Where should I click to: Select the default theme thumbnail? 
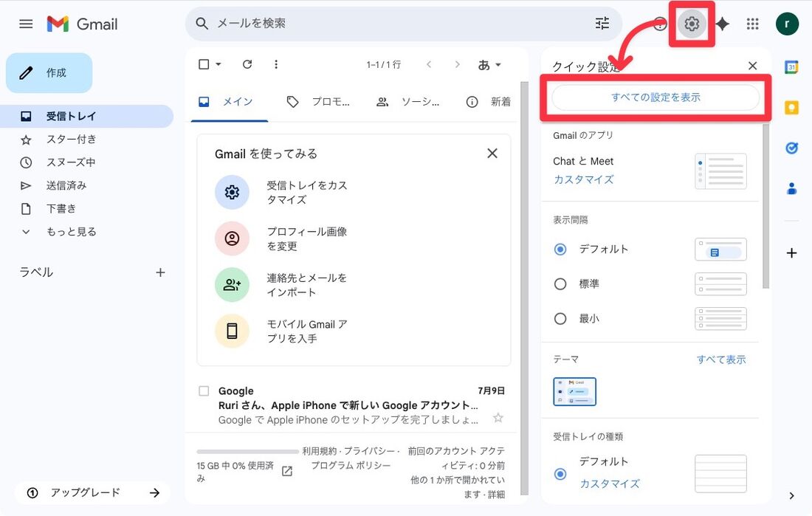point(575,392)
